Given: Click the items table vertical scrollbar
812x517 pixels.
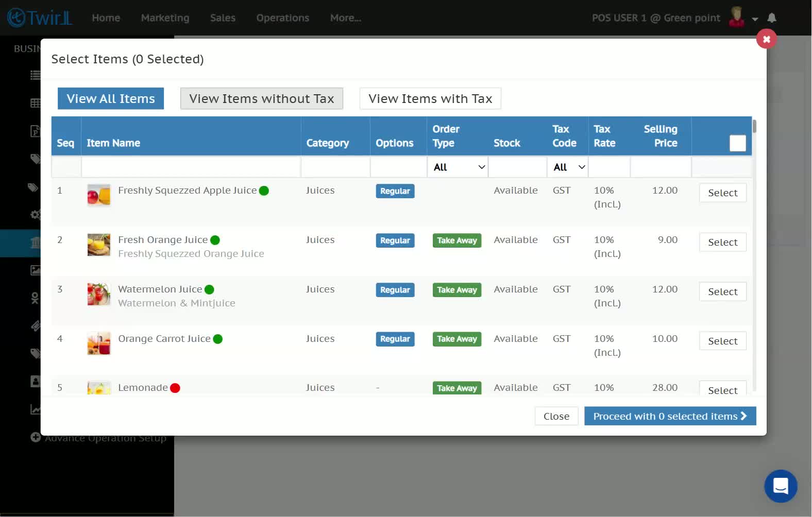Looking at the screenshot, I should [x=754, y=126].
